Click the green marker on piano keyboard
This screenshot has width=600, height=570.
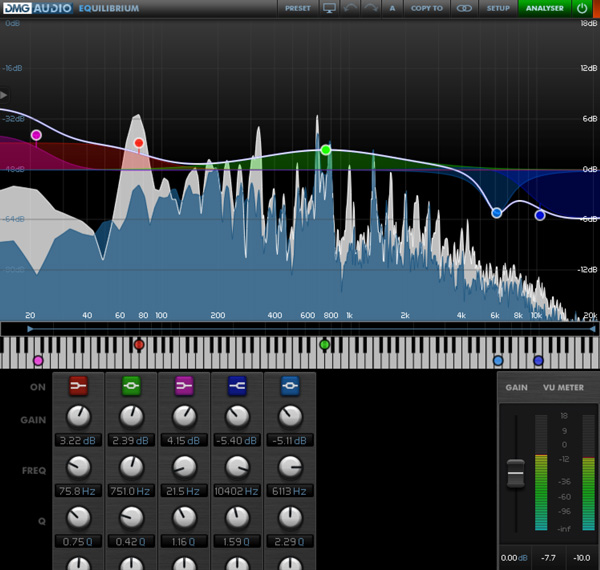coord(324,345)
